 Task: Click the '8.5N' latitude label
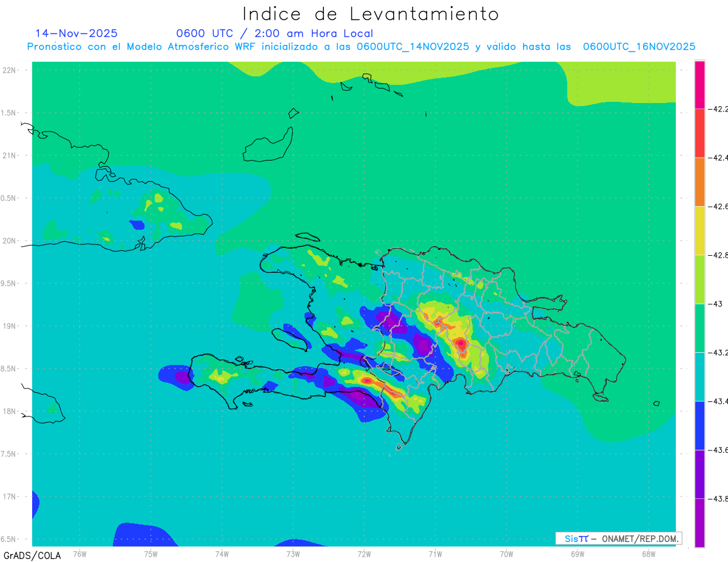tap(8, 369)
